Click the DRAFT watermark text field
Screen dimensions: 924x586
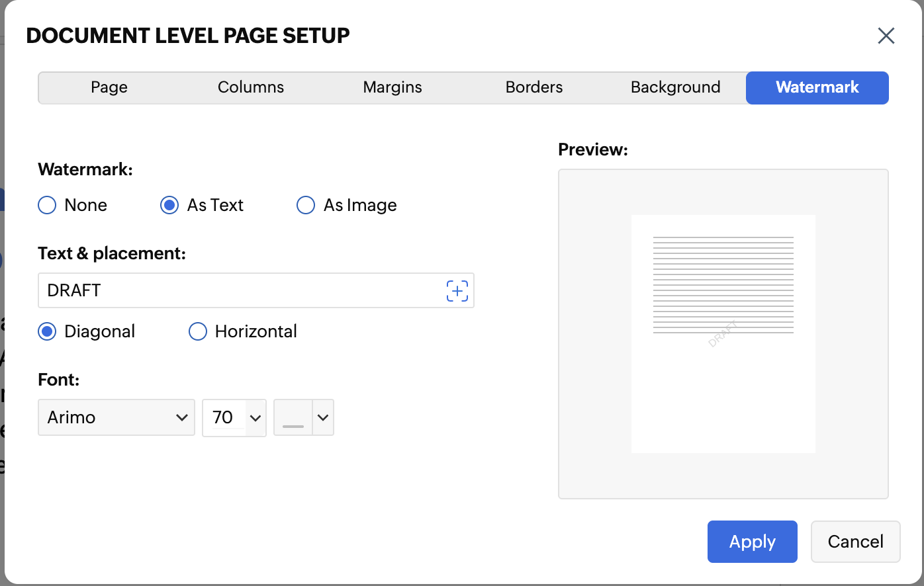238,290
